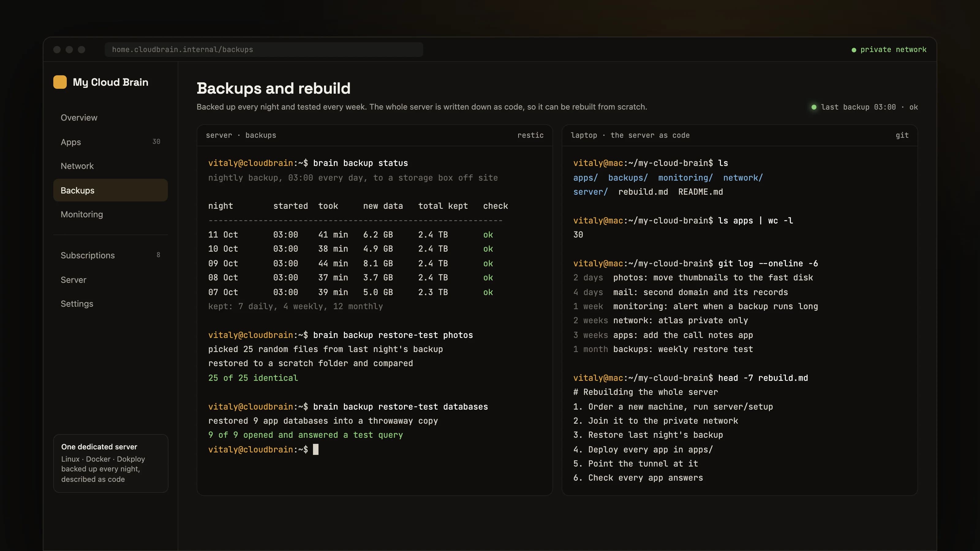Click the restic label in backups panel
The width and height of the screenshot is (980, 551).
pyautogui.click(x=530, y=135)
